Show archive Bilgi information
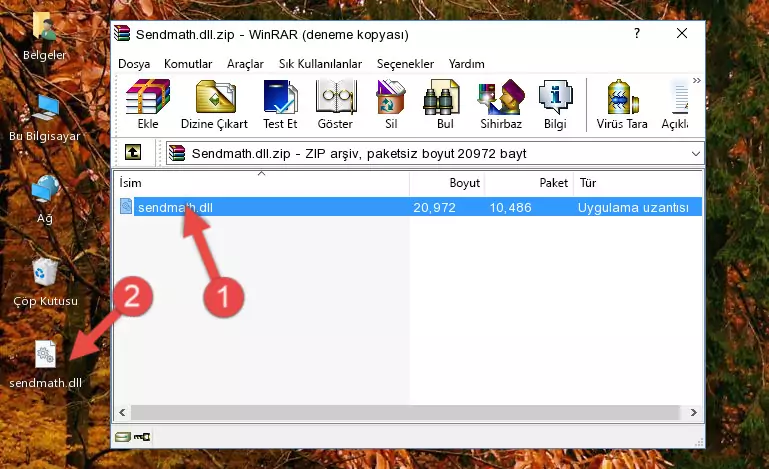 tap(555, 104)
